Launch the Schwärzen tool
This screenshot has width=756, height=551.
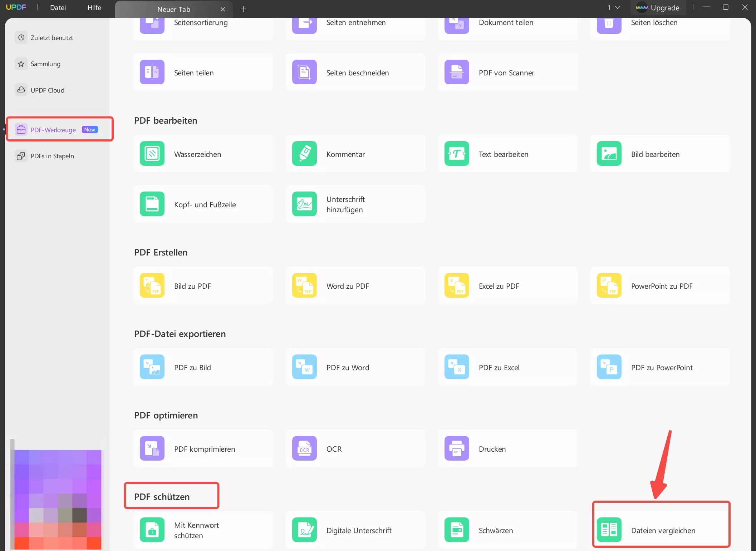(507, 530)
